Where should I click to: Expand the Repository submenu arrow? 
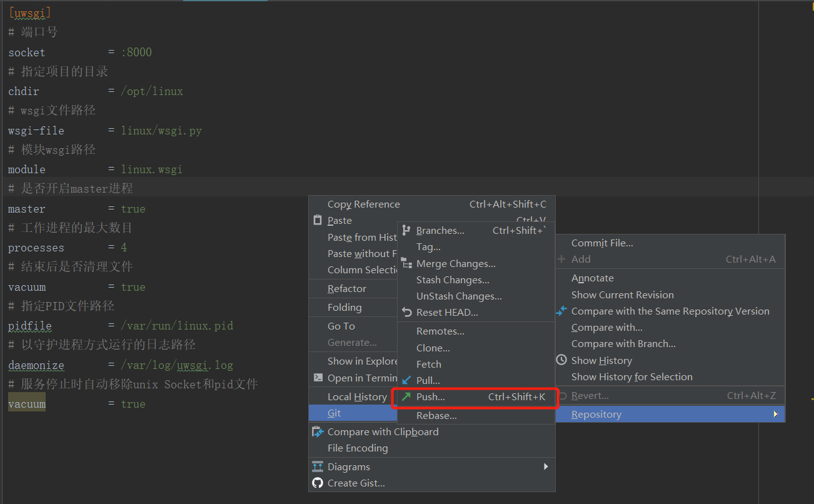click(x=775, y=414)
